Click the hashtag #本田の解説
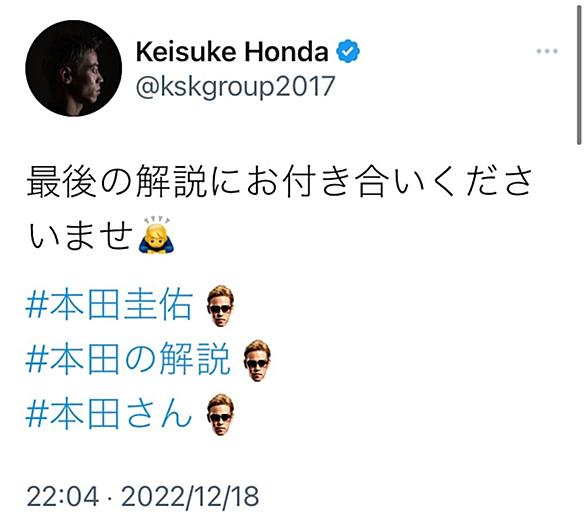Image resolution: width=586 pixels, height=526 pixels. [x=127, y=360]
